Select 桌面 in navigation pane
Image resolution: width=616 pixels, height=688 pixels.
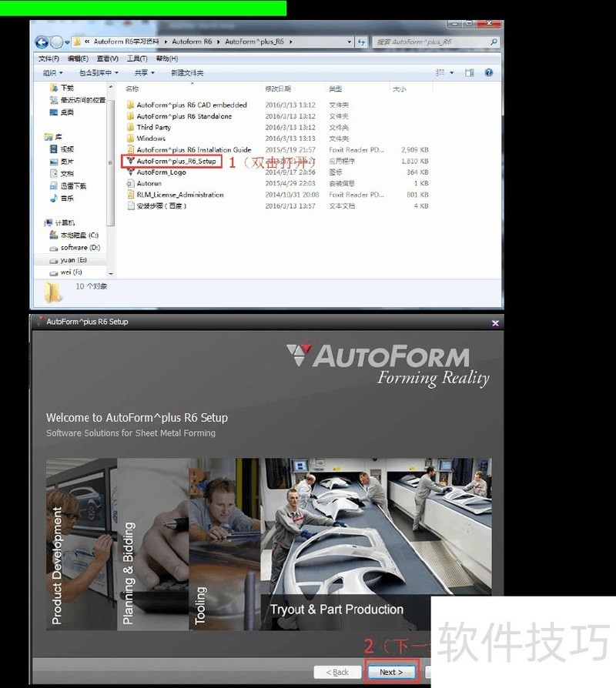(x=62, y=112)
